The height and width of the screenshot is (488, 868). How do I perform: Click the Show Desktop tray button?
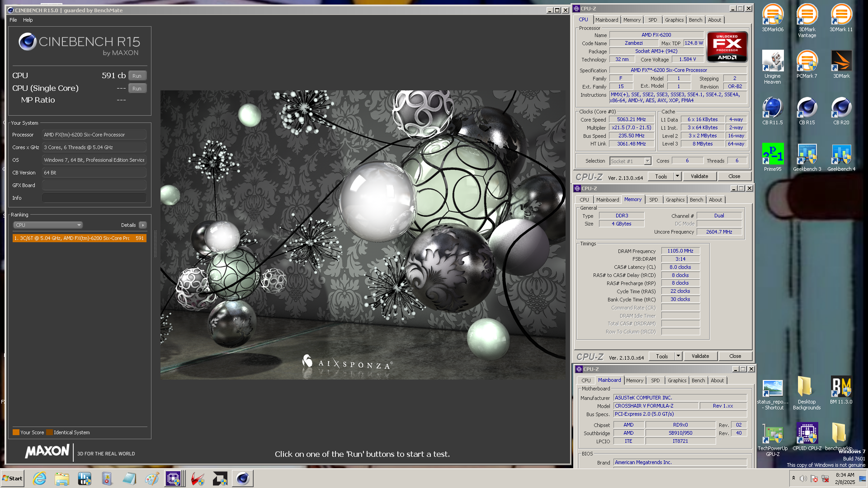[x=863, y=479]
